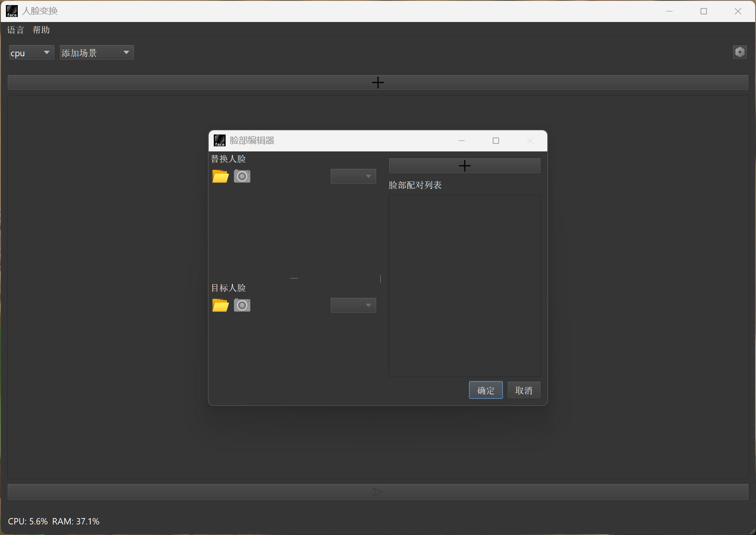Add face pair with plus above 脸部配对列表
The width and height of the screenshot is (756, 535).
click(464, 166)
